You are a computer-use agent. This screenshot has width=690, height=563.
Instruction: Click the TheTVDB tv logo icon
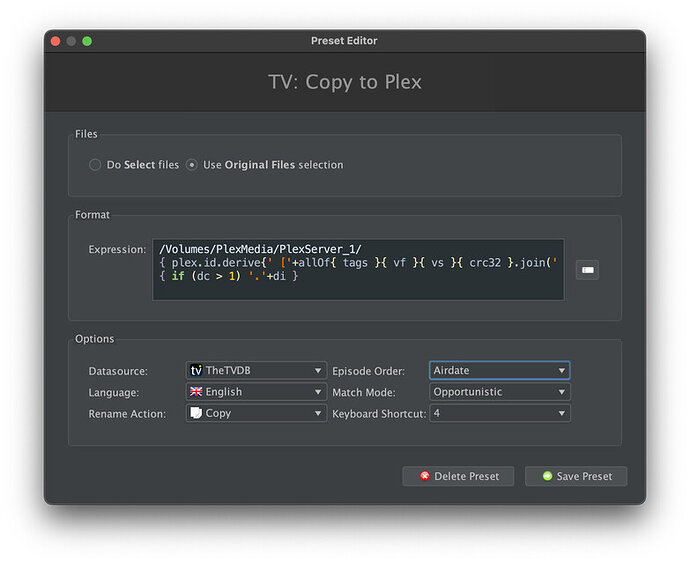click(x=196, y=370)
